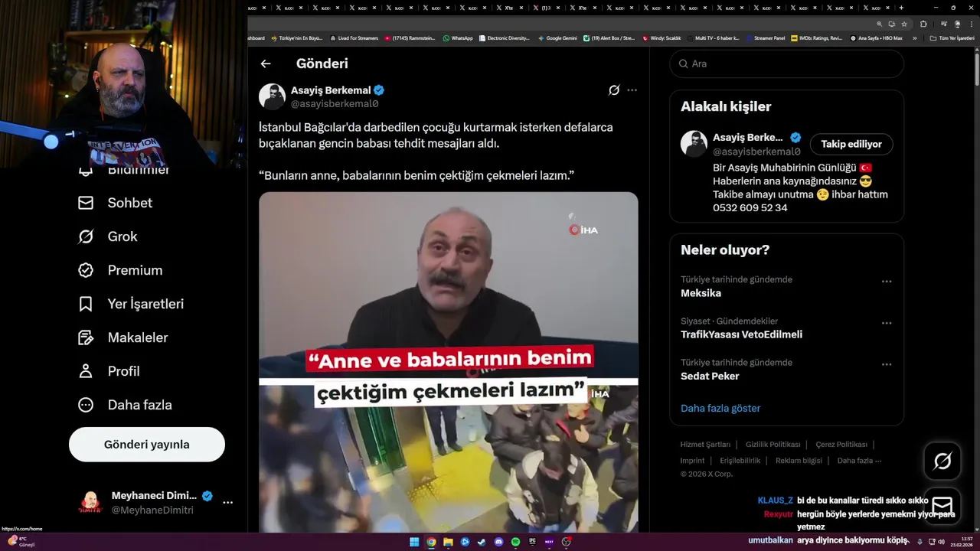The width and height of the screenshot is (980, 551).
Task: Expand the footer Daha fazla options
Action: click(x=859, y=461)
